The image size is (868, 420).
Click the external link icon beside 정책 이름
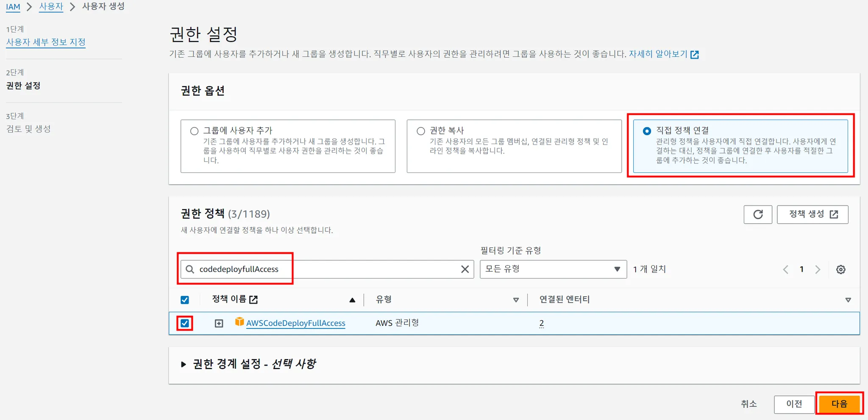coord(253,300)
